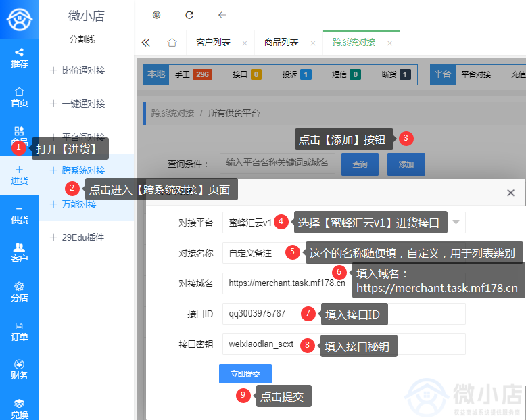
Task: Click 所有供货平台 breadcrumb text
Action: 234,113
